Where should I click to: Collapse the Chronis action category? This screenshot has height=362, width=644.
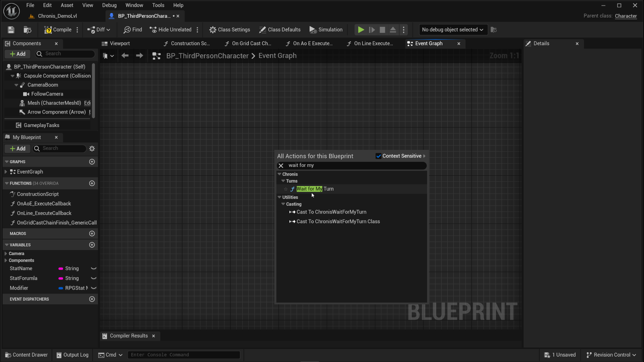[279, 174]
